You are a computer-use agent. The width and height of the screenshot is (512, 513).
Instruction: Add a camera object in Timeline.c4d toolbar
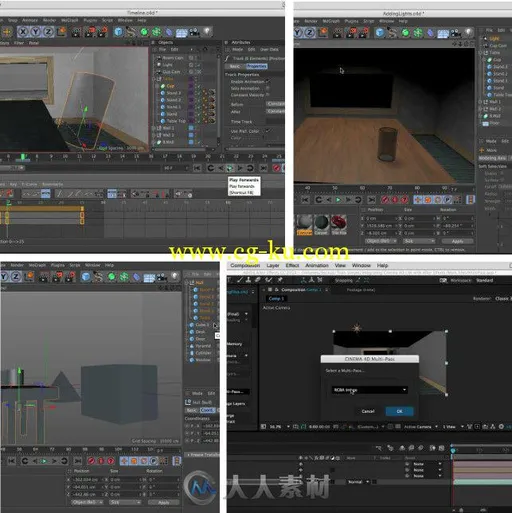[194, 32]
